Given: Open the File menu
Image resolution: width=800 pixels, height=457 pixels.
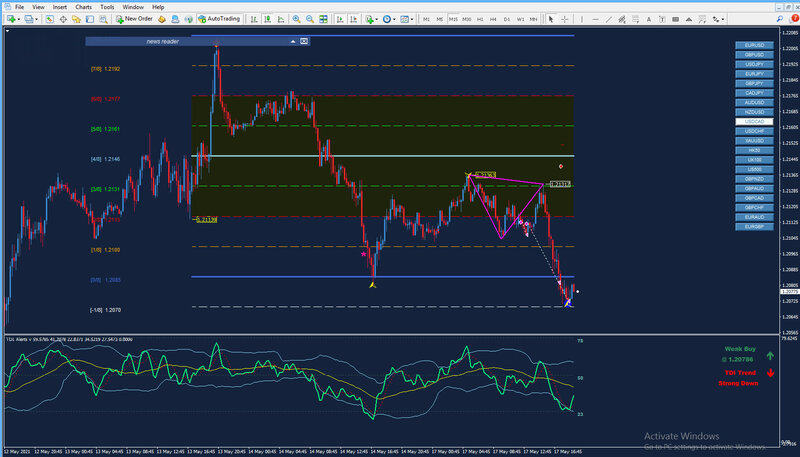Looking at the screenshot, I should [x=19, y=7].
